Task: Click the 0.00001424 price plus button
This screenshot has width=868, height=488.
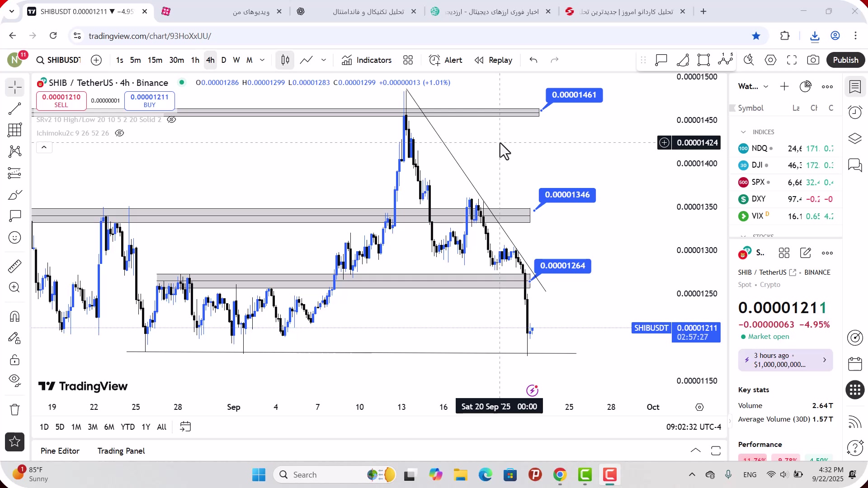Action: point(664,143)
